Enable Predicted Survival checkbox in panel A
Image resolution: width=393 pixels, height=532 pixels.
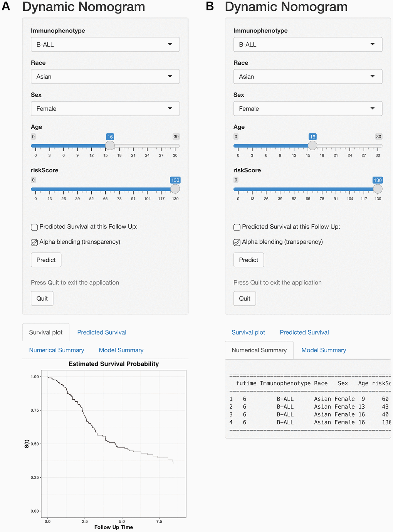tap(34, 227)
